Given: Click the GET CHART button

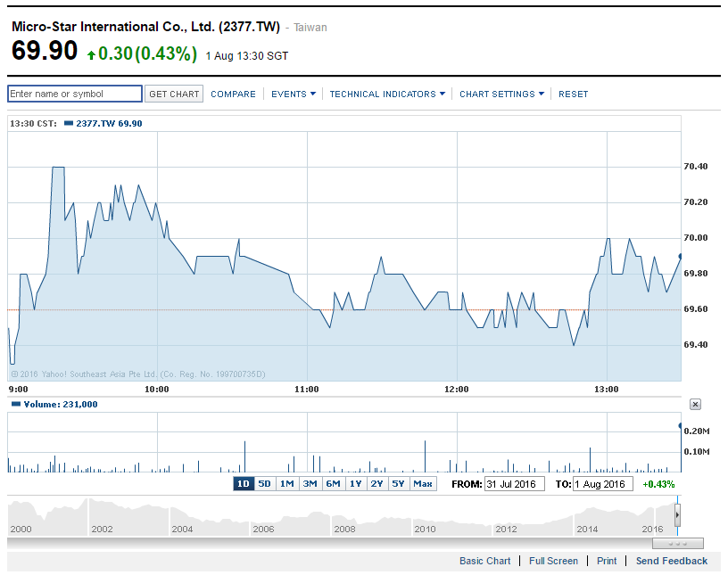Looking at the screenshot, I should click(x=174, y=94).
